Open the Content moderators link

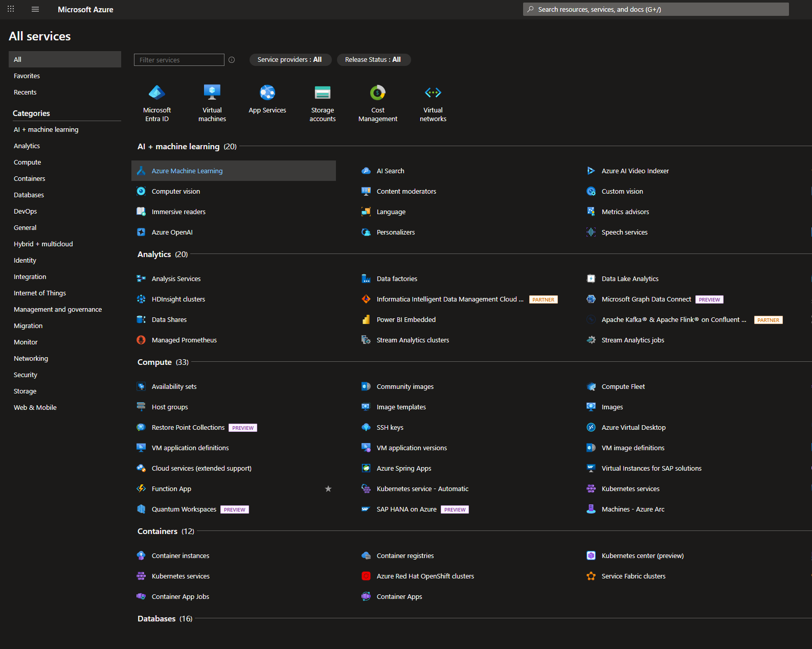[407, 191]
